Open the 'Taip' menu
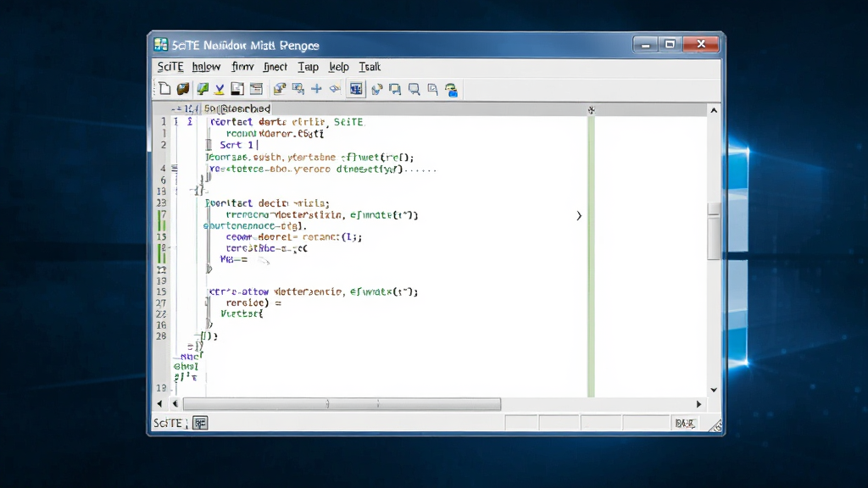Viewport: 868px width, 488px height. [x=308, y=67]
